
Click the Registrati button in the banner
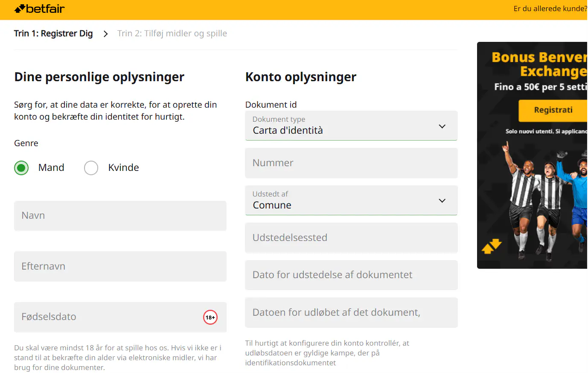point(553,110)
